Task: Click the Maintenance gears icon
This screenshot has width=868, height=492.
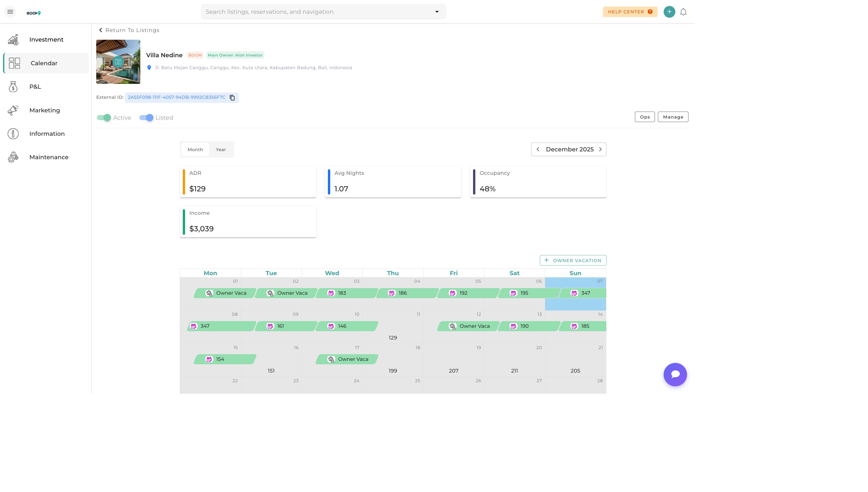Action: (13, 157)
